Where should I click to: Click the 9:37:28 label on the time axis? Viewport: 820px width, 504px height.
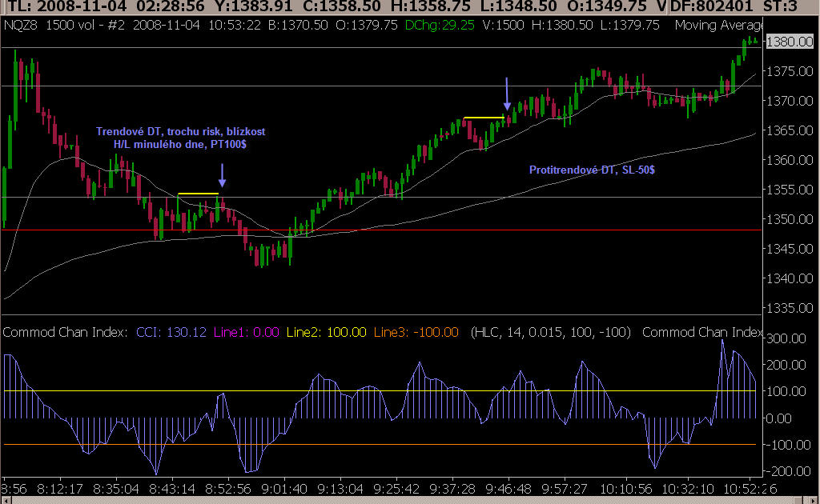452,490
